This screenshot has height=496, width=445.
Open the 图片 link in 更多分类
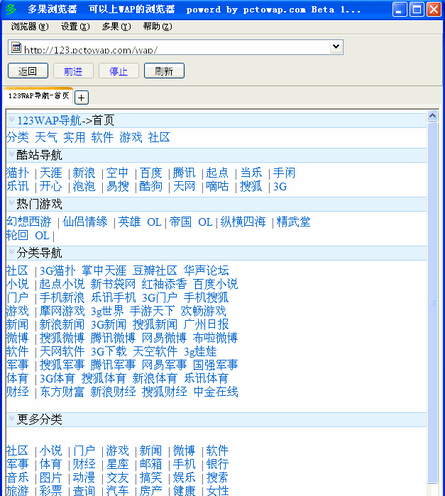pyautogui.click(x=51, y=477)
